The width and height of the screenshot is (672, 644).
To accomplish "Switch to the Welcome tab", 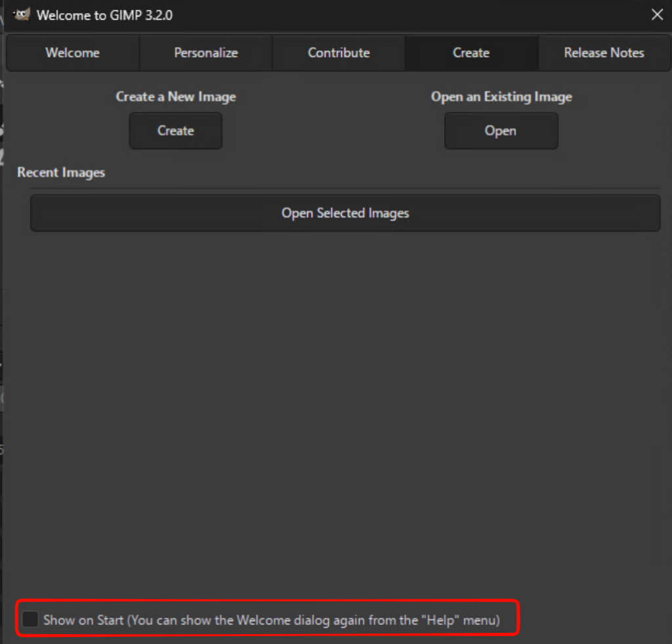I will (72, 52).
